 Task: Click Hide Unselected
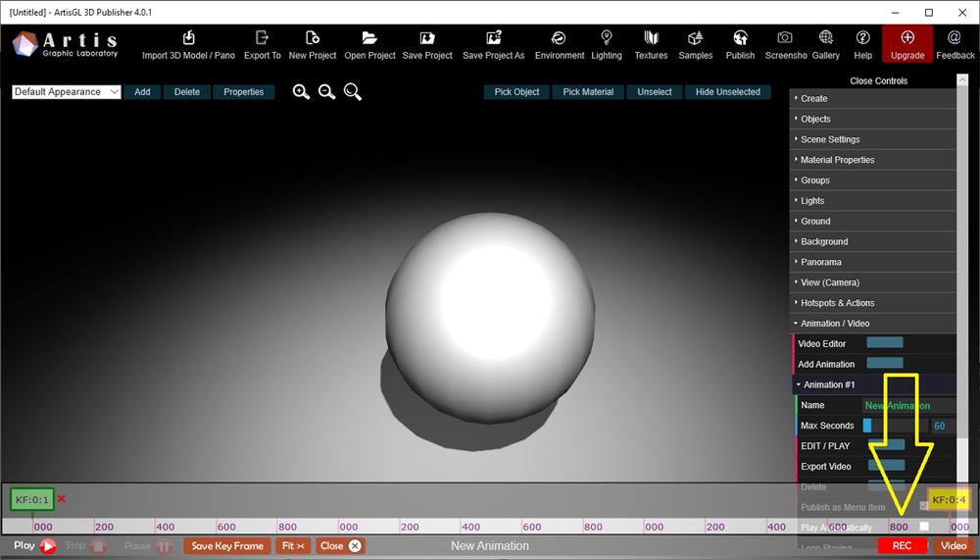tap(728, 92)
